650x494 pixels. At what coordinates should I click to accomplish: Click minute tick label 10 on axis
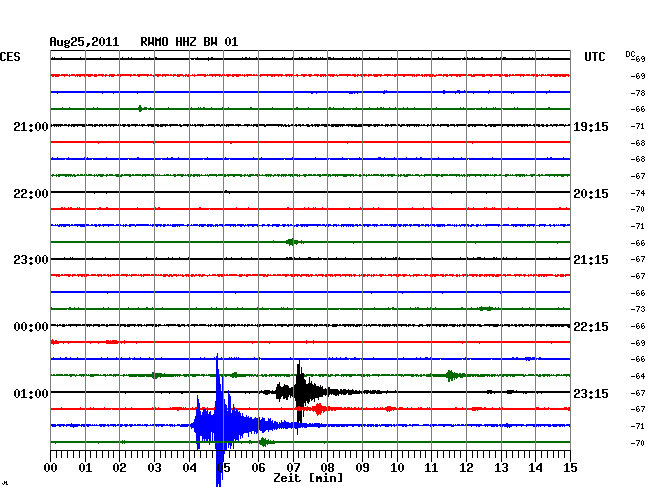click(397, 467)
